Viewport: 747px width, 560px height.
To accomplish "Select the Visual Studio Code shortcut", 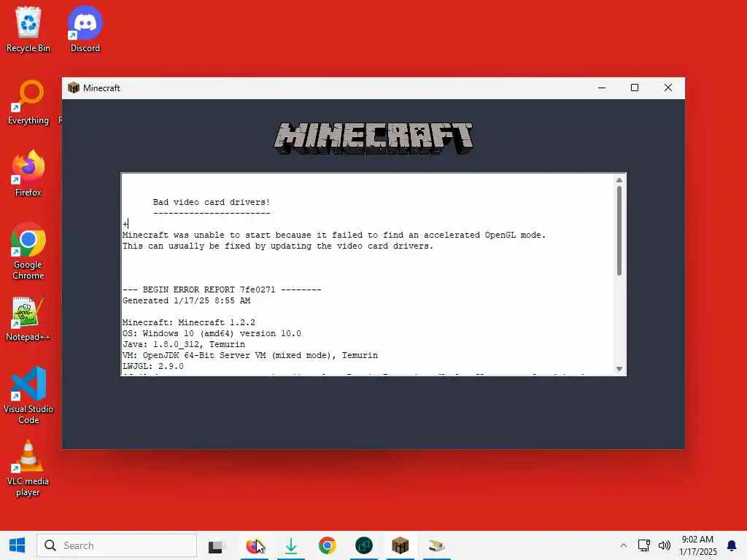I will (28, 395).
